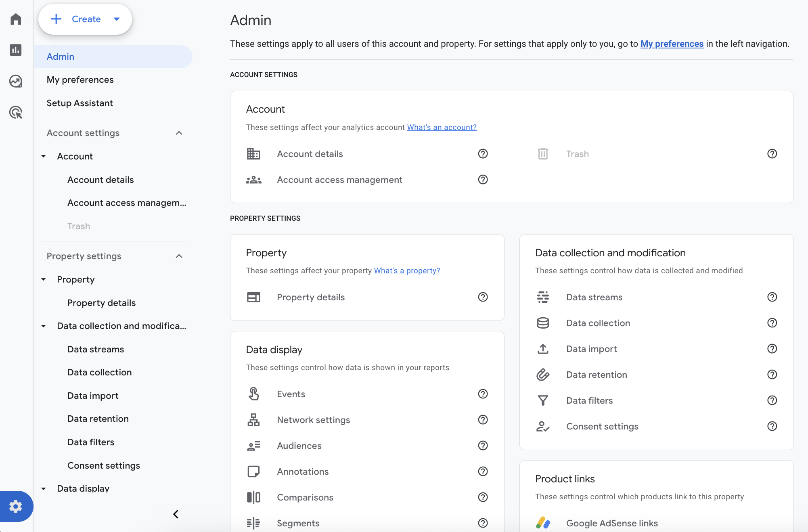Image resolution: width=808 pixels, height=532 pixels.
Task: Open Account access management in main panel
Action: [x=339, y=180]
